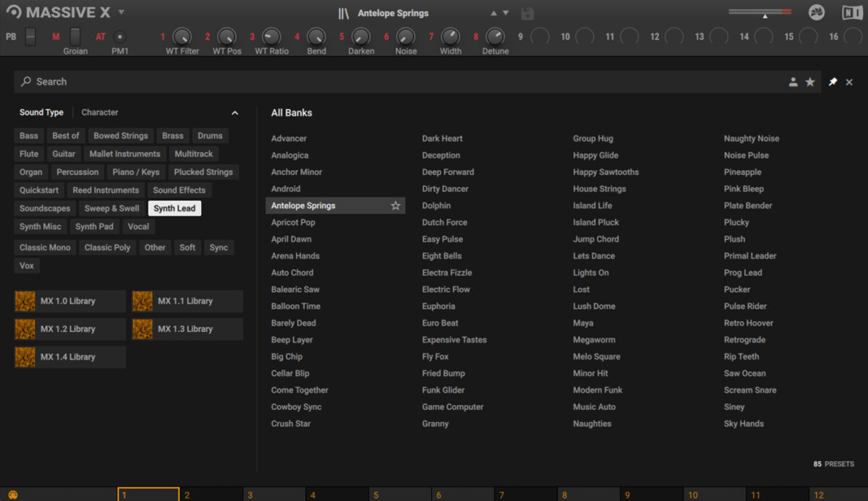The height and width of the screenshot is (501, 868).
Task: Click the M modulation button
Action: (x=56, y=37)
